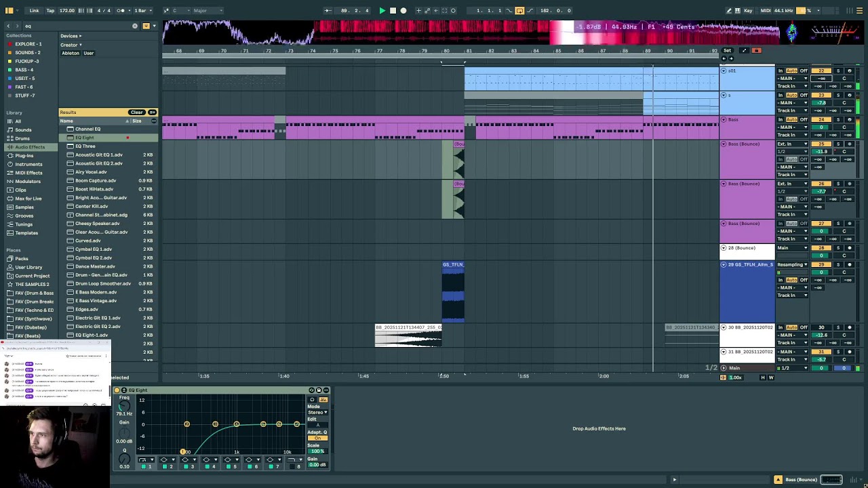Expand the Devices filter group

click(x=71, y=36)
